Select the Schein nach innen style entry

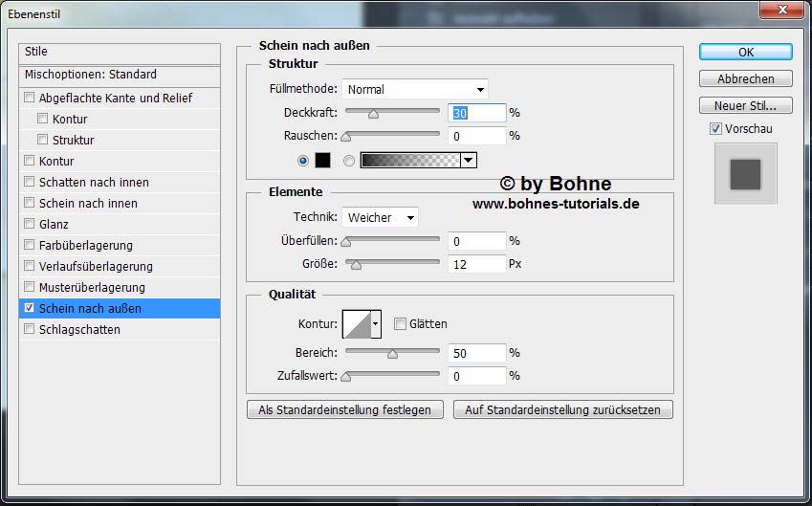(88, 204)
